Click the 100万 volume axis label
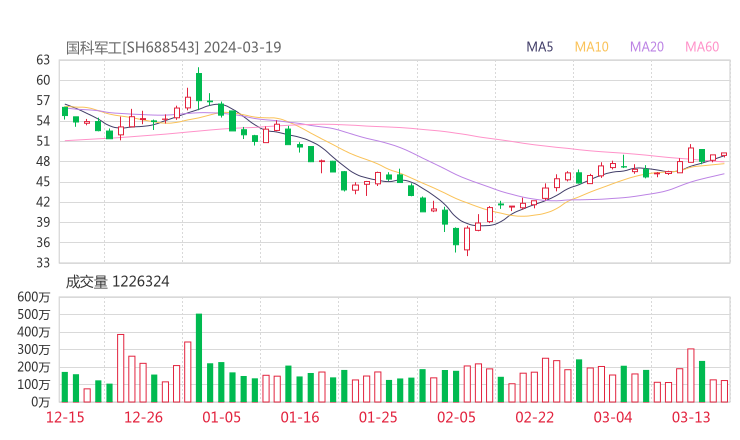This screenshot has width=740, height=440. 34,385
